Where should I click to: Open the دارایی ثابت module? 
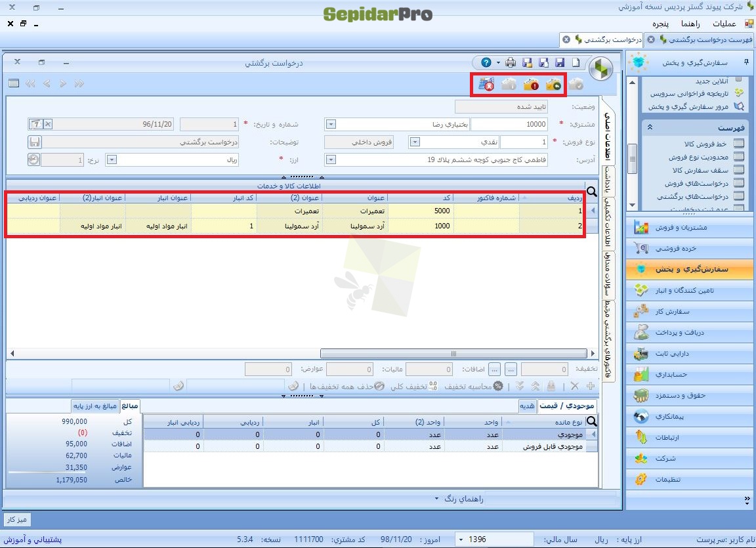point(690,353)
